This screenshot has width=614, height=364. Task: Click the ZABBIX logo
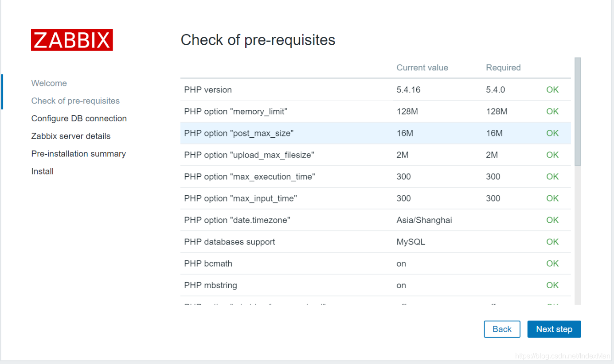coord(72,40)
